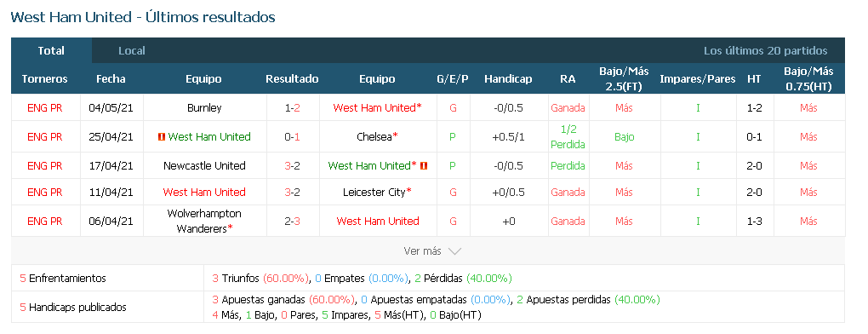The width and height of the screenshot is (868, 334).
Task: Click red card icon in Newcastle United row
Action: tap(424, 165)
